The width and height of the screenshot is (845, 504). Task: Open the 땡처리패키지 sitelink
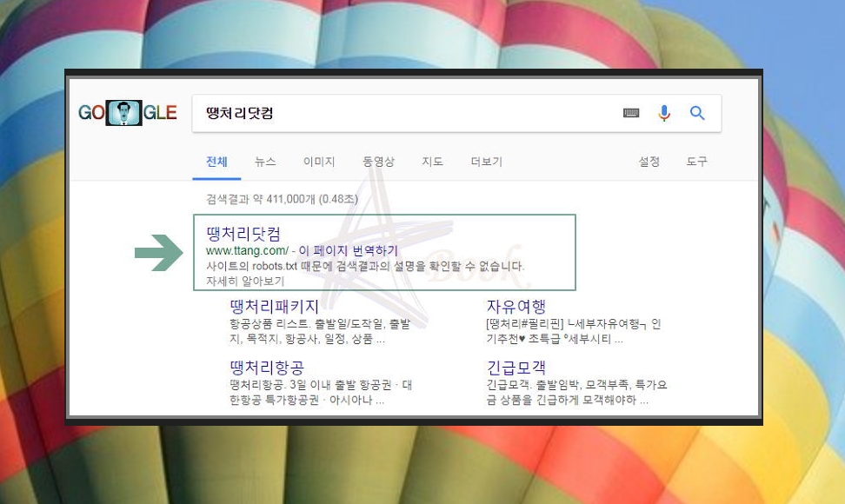[x=275, y=307]
